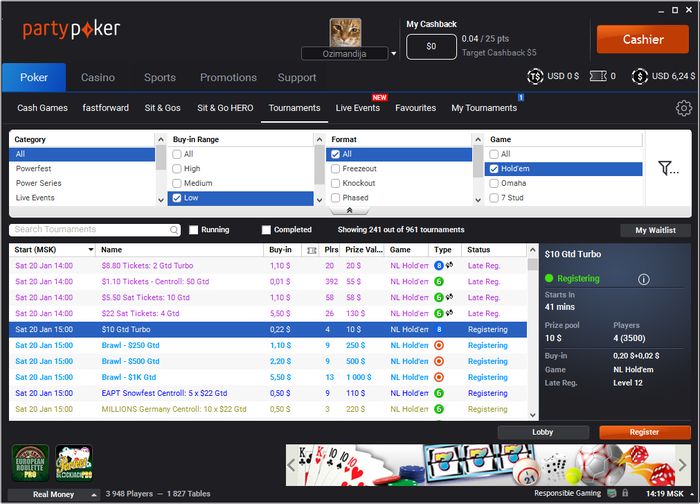This screenshot has width=700, height=504.
Task: Check the Knockout format checkbox
Action: (335, 183)
